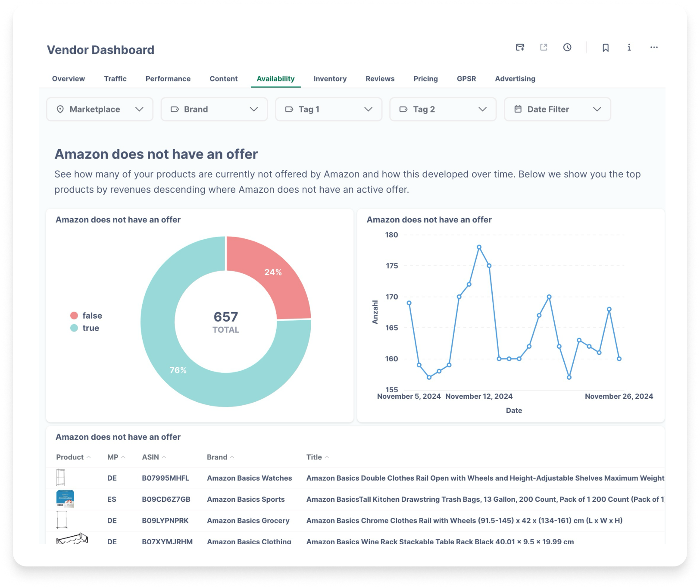This screenshot has height=588, width=700.
Task: Click the tag icon in Tag 1 filter
Action: (x=289, y=109)
